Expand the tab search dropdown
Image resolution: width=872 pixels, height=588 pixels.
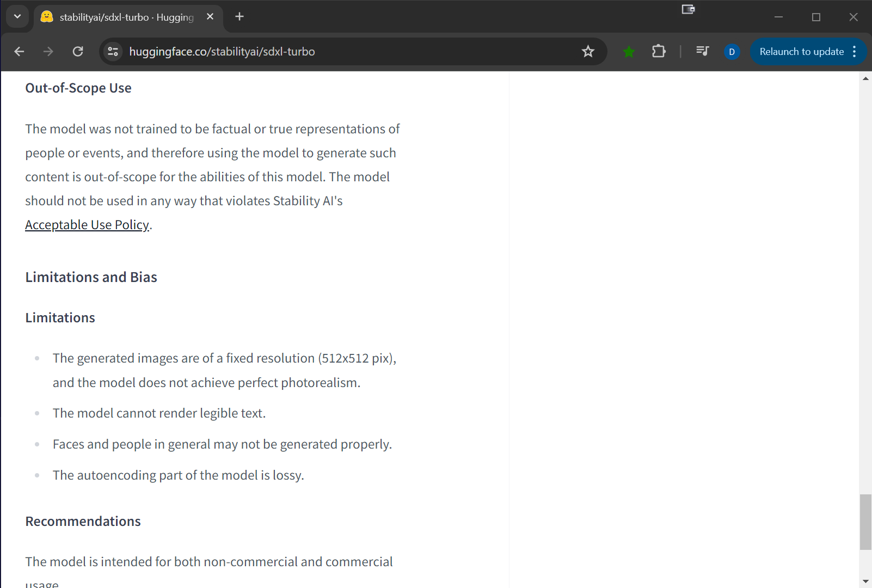pos(17,17)
